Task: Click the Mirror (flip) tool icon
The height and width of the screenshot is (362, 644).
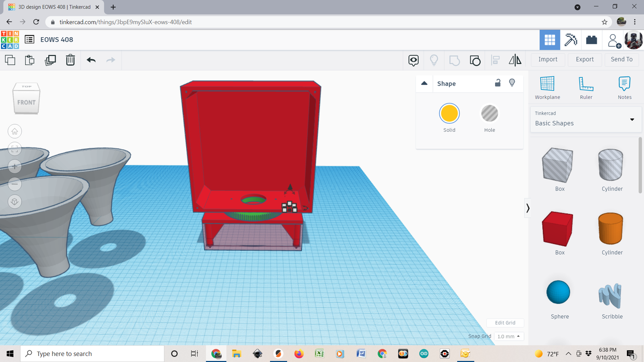Action: point(515,60)
